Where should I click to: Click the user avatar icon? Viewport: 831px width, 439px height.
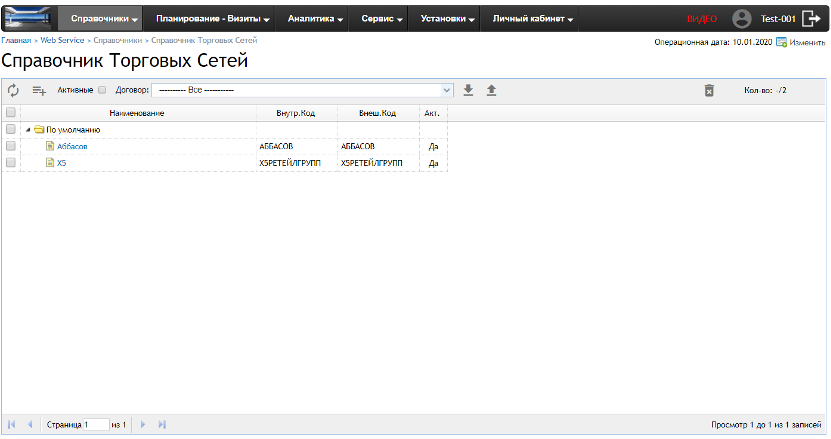(741, 19)
